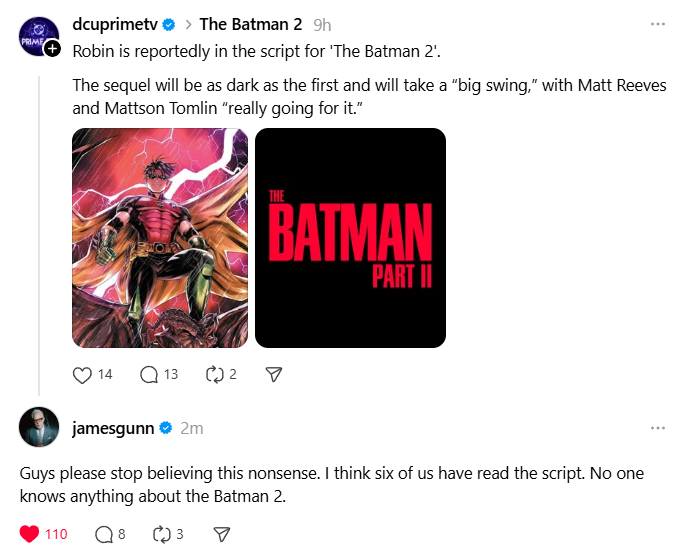Unlike the jamesgunn reply via the red heart

tap(30, 534)
